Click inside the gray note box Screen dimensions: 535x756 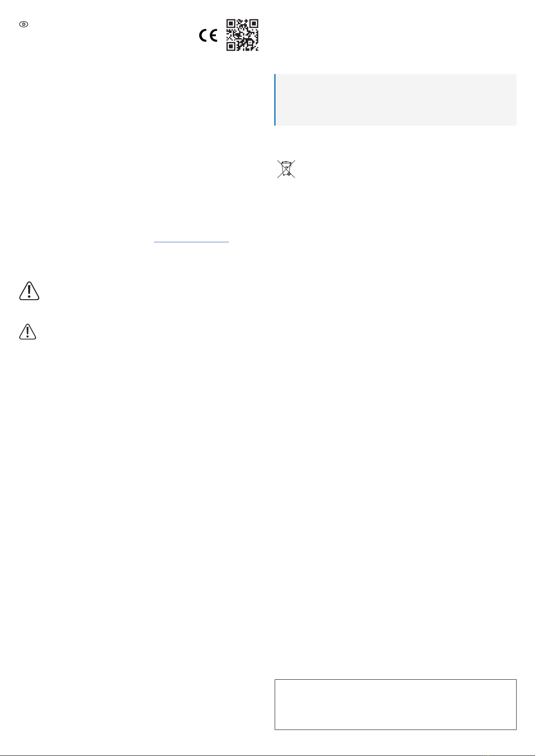point(395,100)
